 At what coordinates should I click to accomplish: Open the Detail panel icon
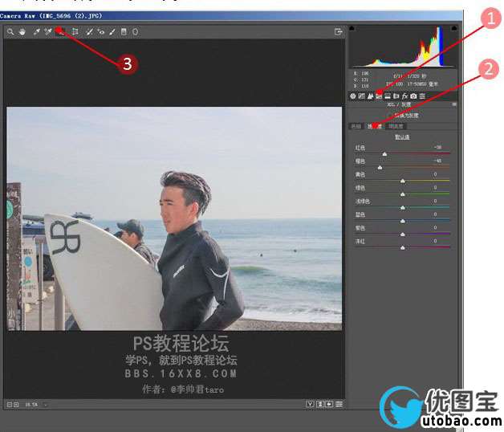pyautogui.click(x=370, y=96)
